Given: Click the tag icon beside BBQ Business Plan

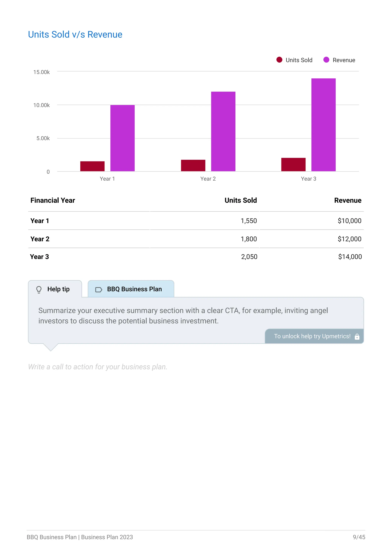Looking at the screenshot, I should coord(99,290).
